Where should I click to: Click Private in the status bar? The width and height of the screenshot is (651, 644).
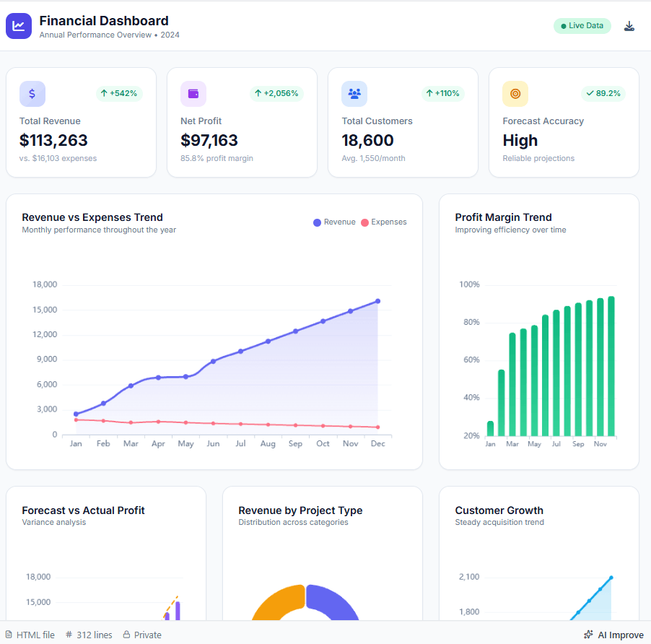click(x=147, y=634)
